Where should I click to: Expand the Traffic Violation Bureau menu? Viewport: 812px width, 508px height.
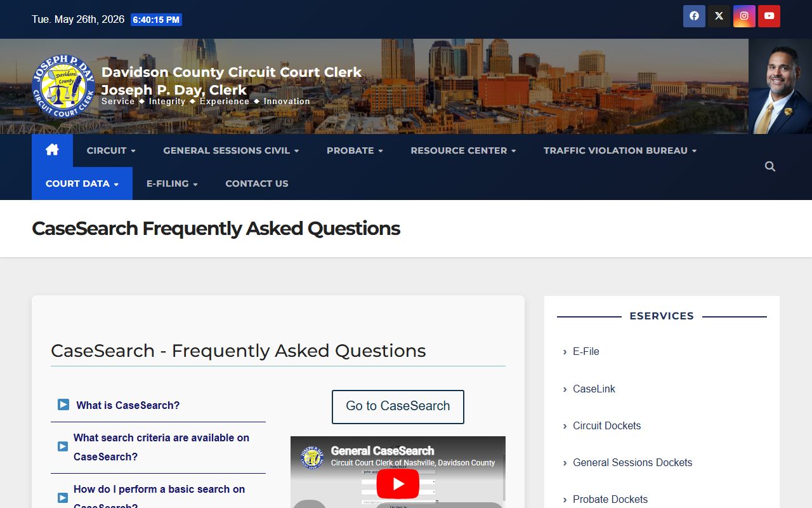coord(620,150)
